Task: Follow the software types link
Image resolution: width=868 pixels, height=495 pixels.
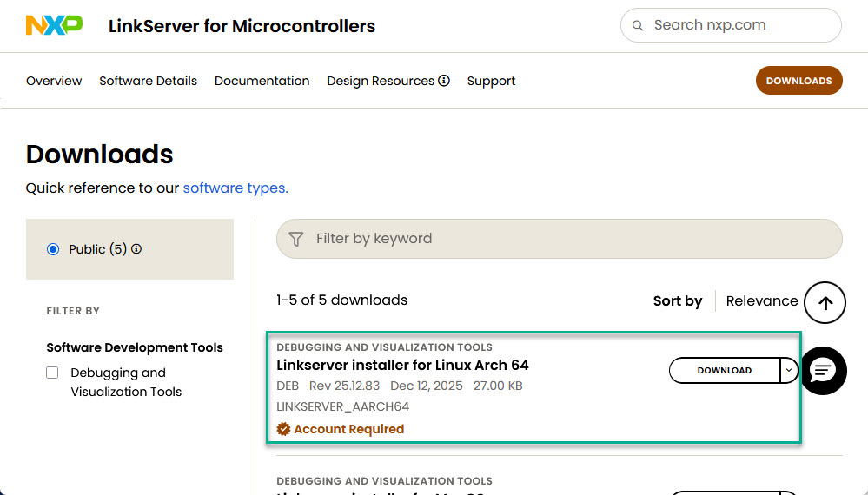Action: pos(235,188)
